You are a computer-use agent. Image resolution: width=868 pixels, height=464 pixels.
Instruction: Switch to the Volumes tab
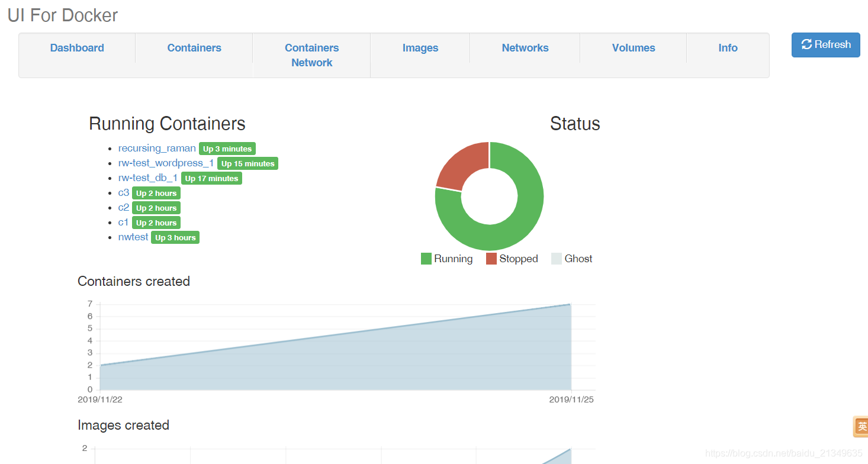click(634, 48)
